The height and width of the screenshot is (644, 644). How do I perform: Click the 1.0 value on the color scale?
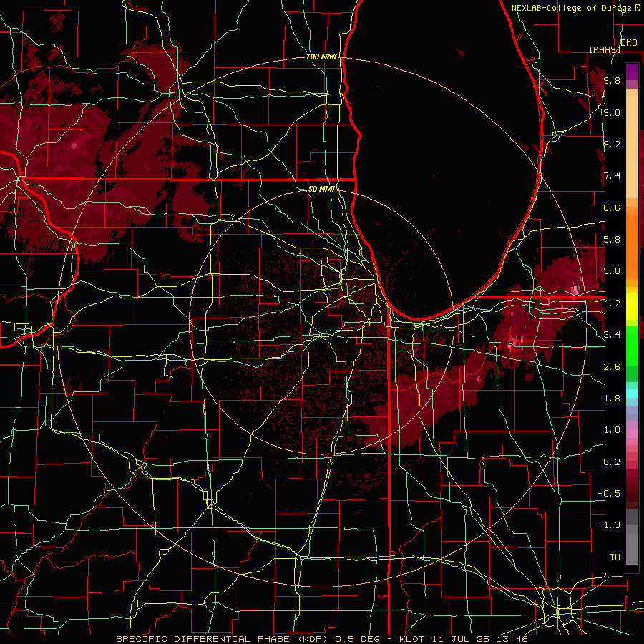tap(612, 430)
